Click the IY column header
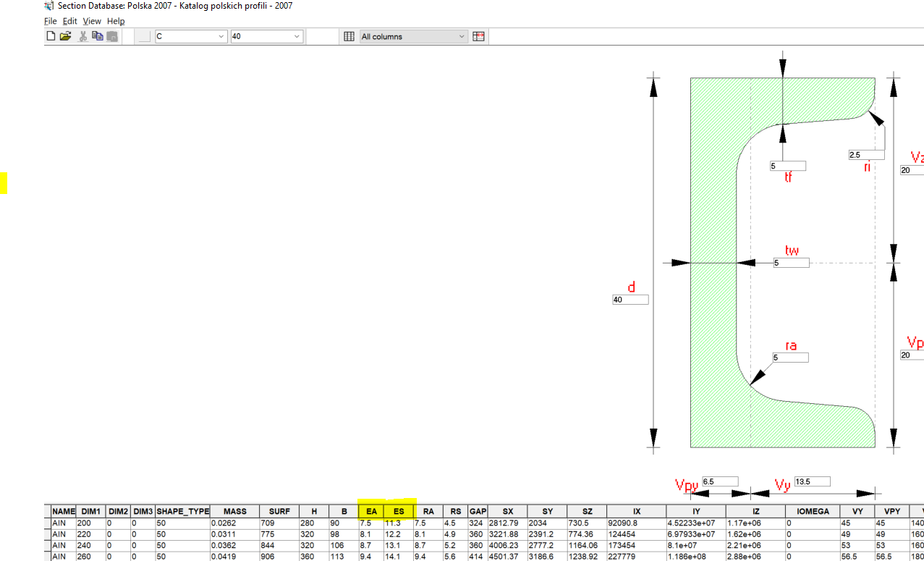 coord(695,511)
